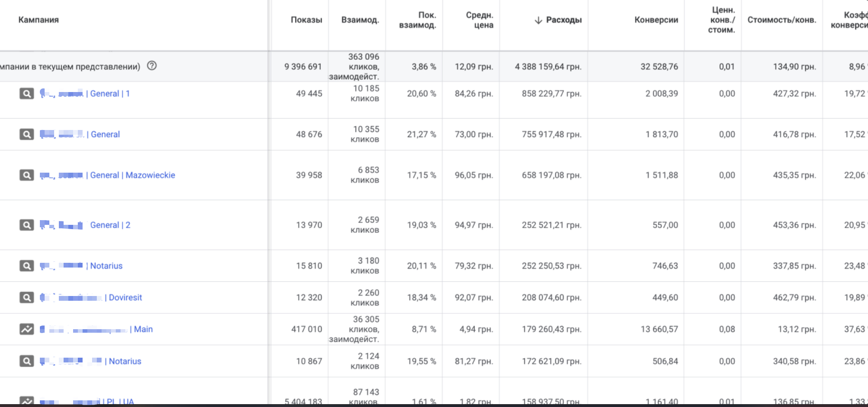
Task: Open the General | 2 campaign link
Action: 110,225
